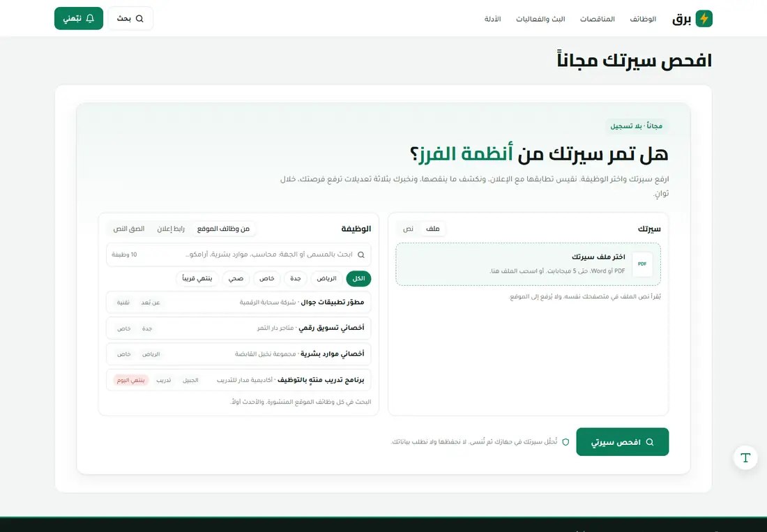Screen dimensions: 767x532
Task: Toggle the صحي filter chip
Action: point(236,279)
